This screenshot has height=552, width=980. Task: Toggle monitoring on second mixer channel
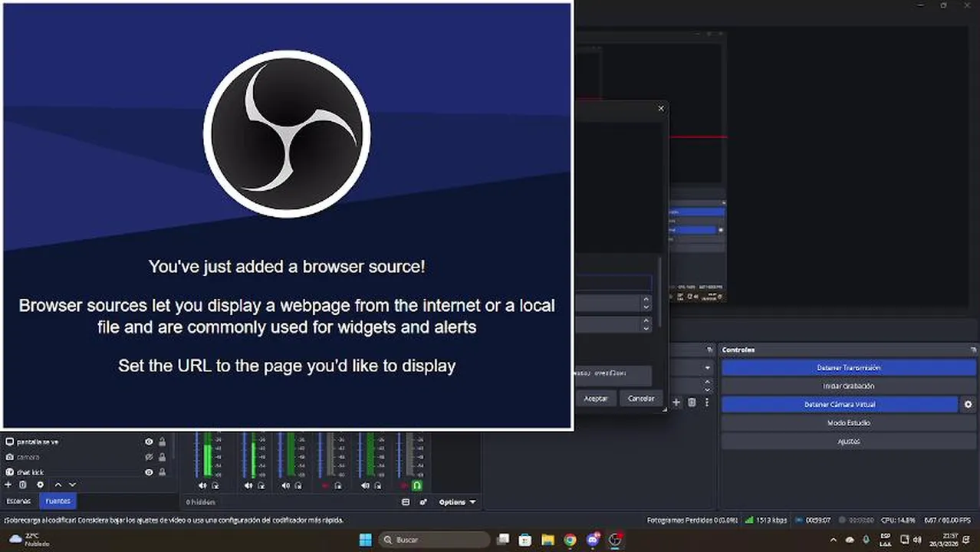pyautogui.click(x=261, y=486)
